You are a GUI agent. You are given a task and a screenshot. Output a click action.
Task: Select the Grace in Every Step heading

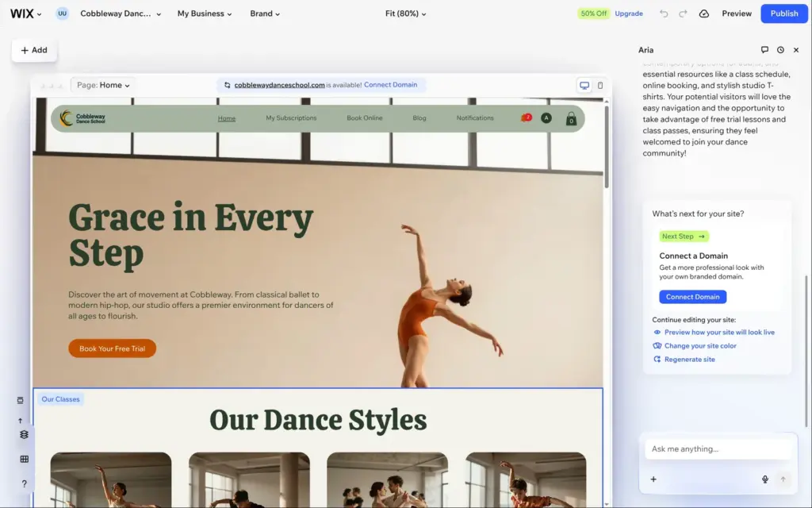tap(190, 235)
